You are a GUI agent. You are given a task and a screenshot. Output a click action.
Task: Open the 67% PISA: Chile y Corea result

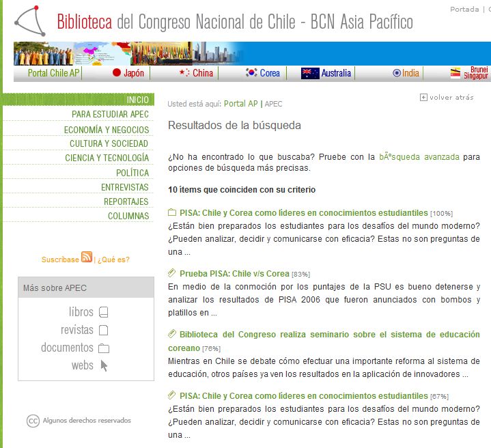[303, 395]
